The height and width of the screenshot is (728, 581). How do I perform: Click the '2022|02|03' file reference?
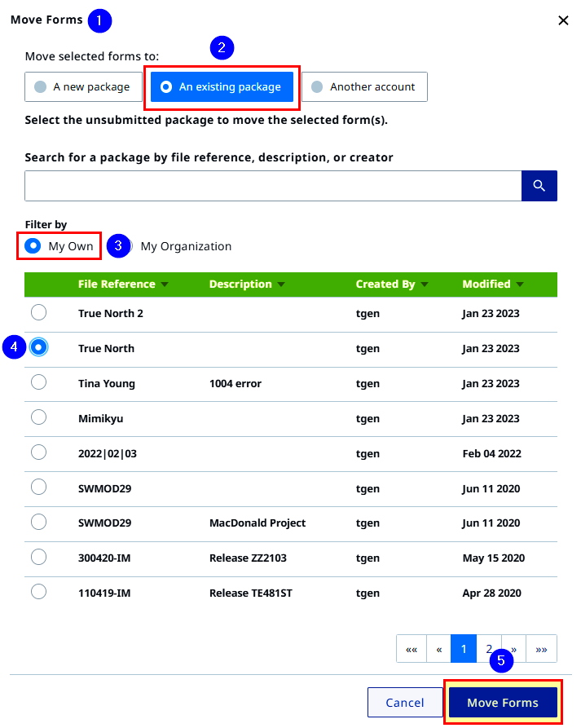108,453
